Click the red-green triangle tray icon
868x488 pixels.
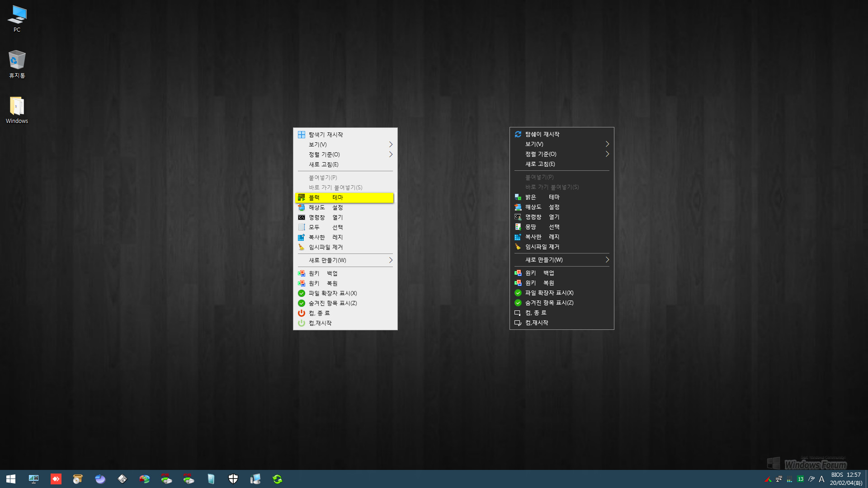tap(768, 479)
